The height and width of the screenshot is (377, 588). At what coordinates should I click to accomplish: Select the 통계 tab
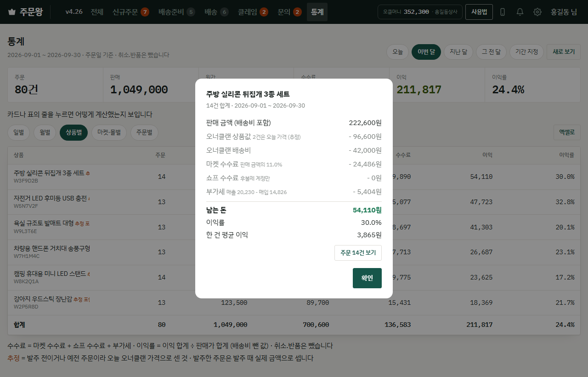click(x=317, y=12)
